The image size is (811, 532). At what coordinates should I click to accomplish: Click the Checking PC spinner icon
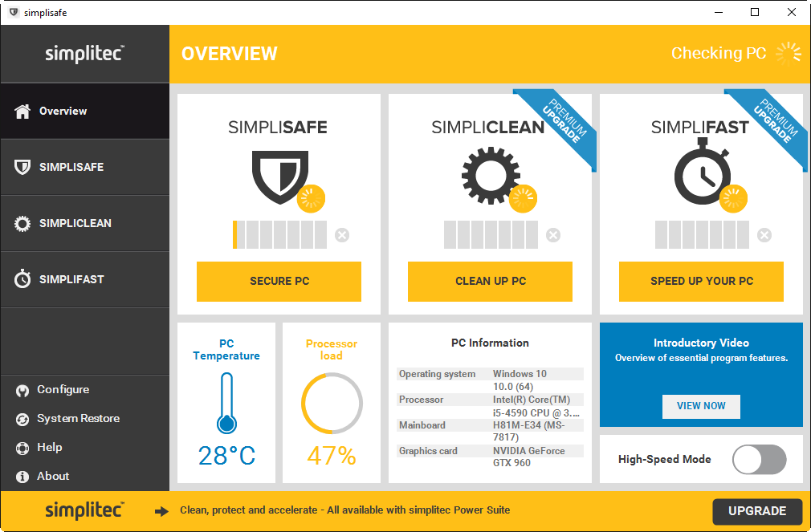click(789, 53)
